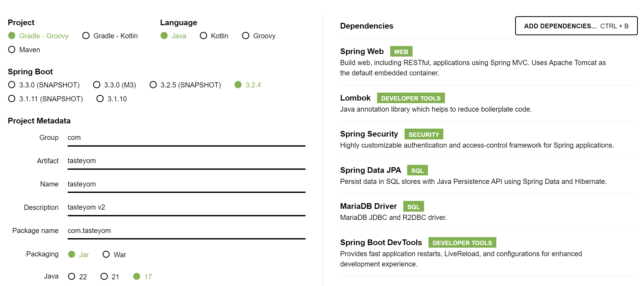Select Kotlin as the language
The height and width of the screenshot is (286, 644).
214,36
